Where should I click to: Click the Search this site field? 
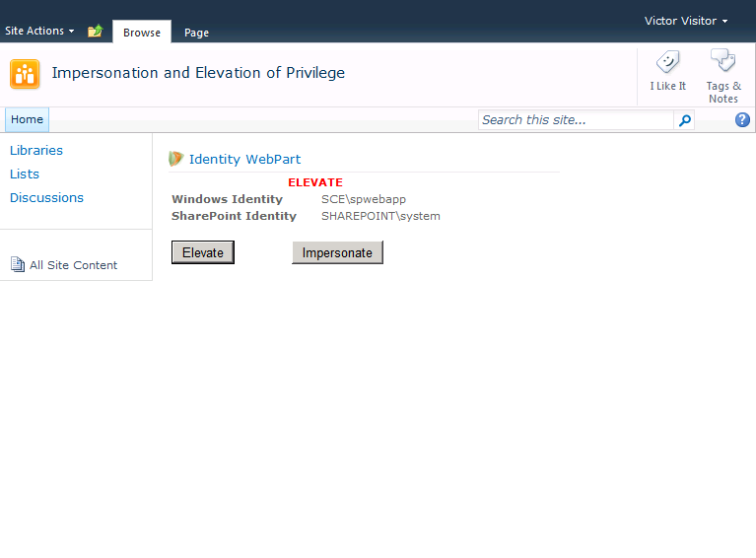576,120
